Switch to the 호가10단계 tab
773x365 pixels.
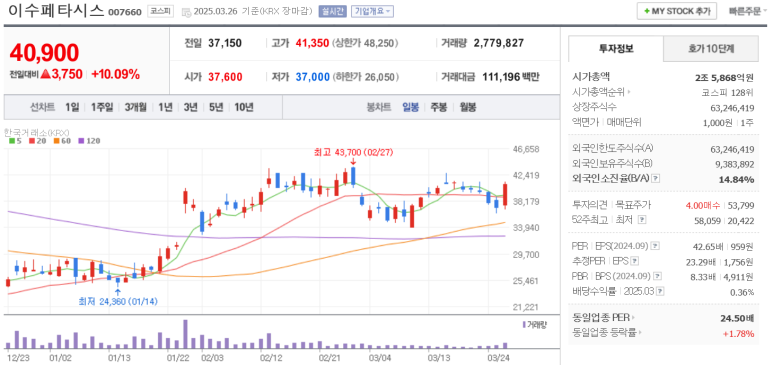(x=711, y=48)
